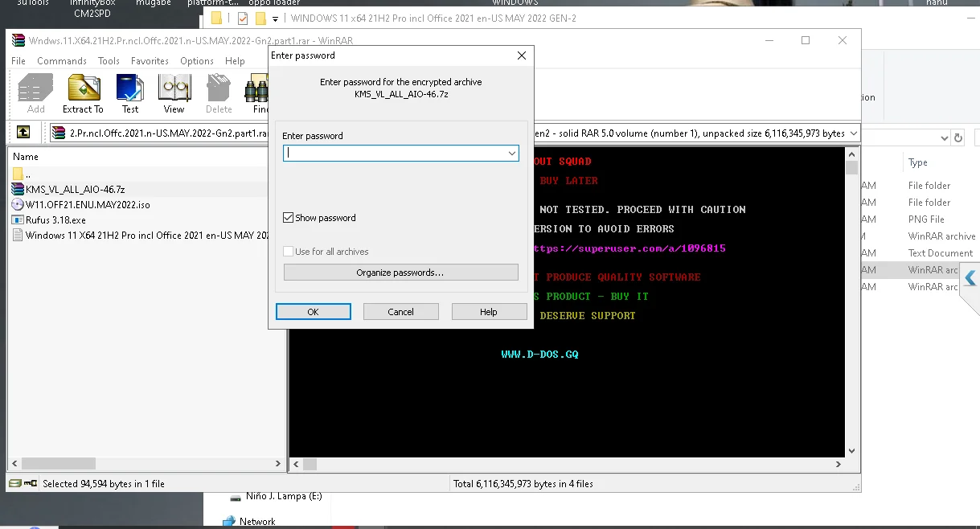This screenshot has height=529, width=980.
Task: Click the Extract To toolbar icon
Action: [x=83, y=93]
